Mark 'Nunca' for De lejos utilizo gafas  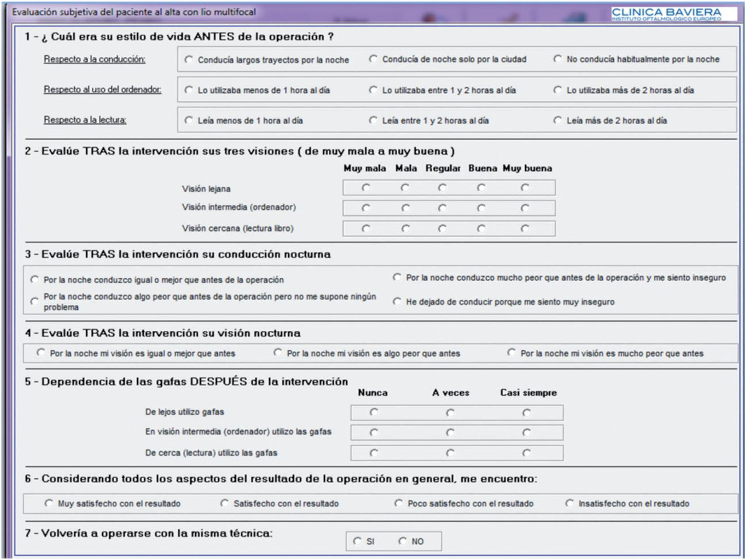pyautogui.click(x=374, y=413)
